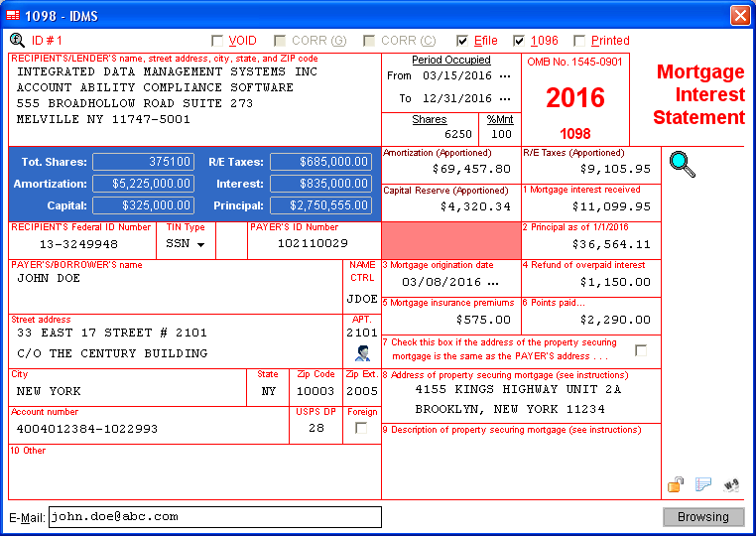
Task: Open picker for mortgage origination date
Action: coord(493,282)
